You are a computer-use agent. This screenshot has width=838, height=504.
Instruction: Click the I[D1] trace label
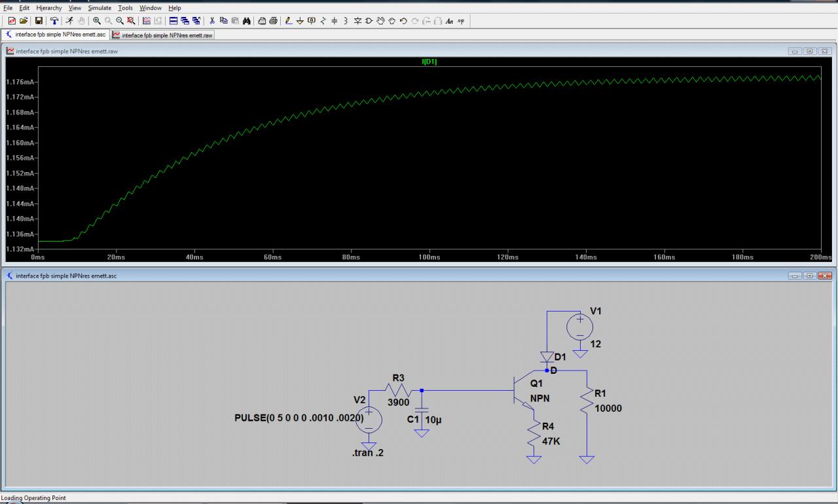click(x=429, y=62)
